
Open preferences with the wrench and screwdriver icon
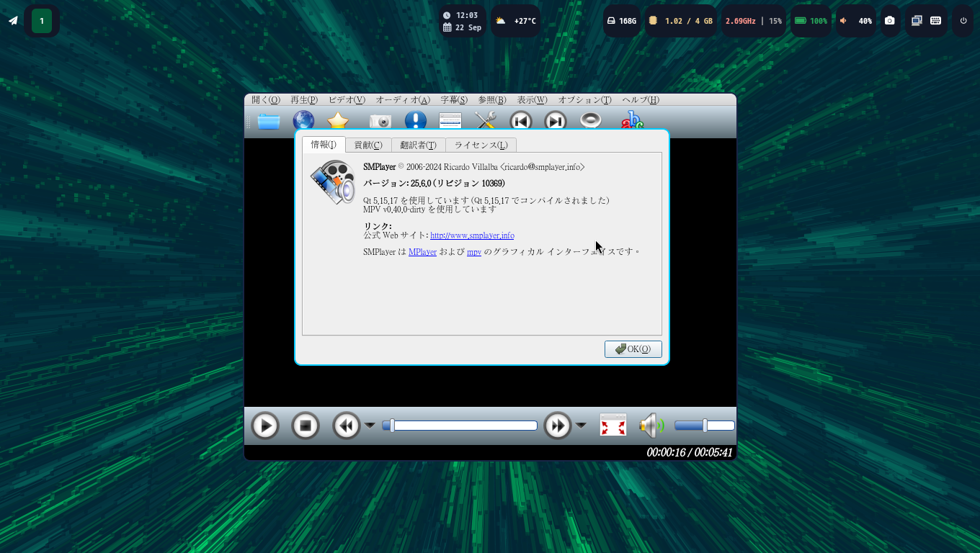(486, 122)
